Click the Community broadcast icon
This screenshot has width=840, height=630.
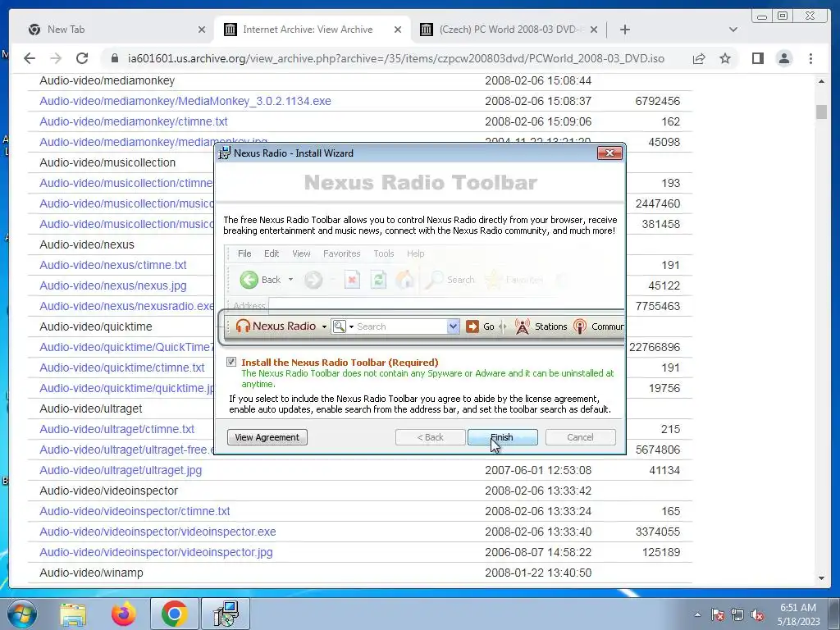click(x=580, y=326)
